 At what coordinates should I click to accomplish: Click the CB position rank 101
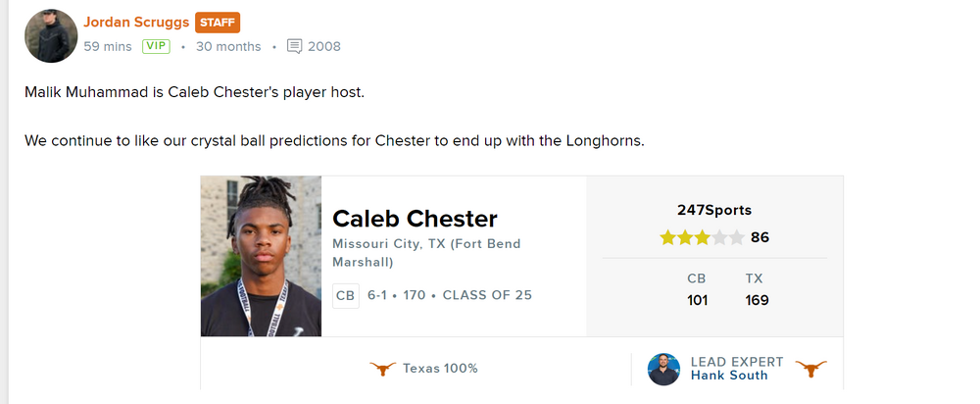697,300
